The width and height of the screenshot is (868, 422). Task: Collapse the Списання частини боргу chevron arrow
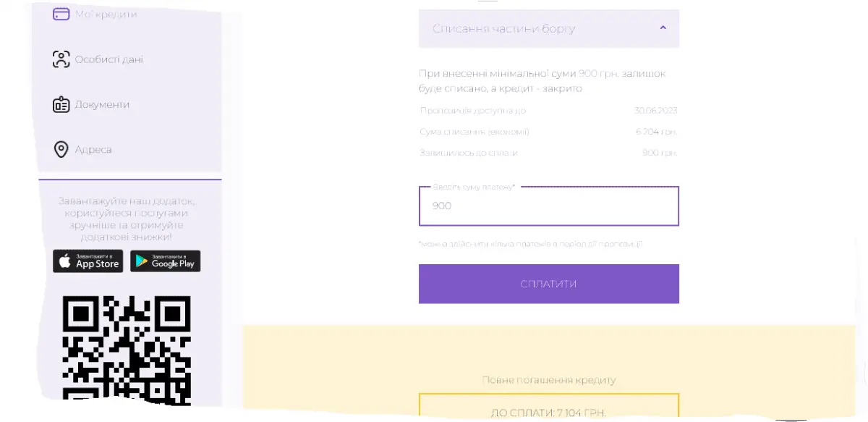pos(663,28)
